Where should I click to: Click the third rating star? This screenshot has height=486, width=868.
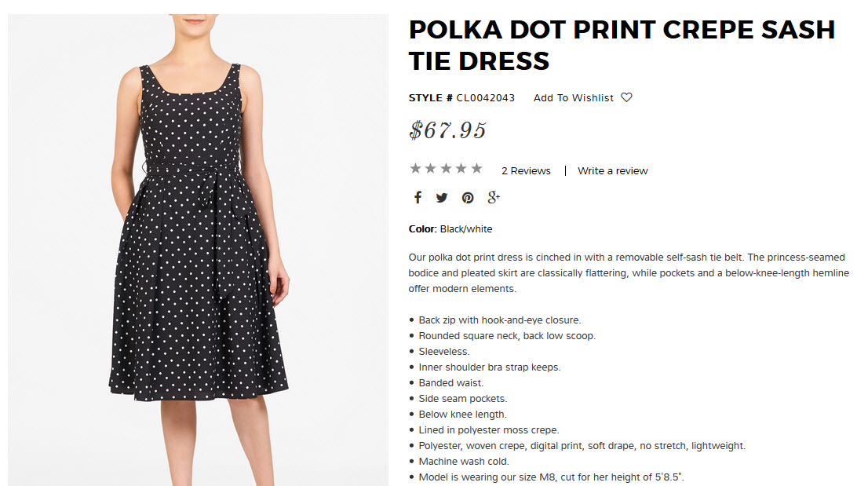[x=446, y=169]
